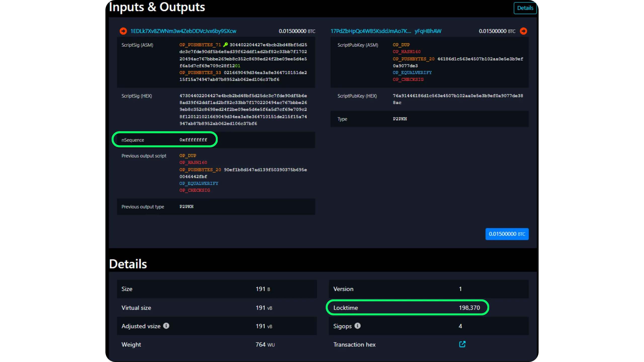Click OP_CHECKSIG in ScriptPubKey ASM
Image resolution: width=644 pixels, height=362 pixels.
click(408, 79)
